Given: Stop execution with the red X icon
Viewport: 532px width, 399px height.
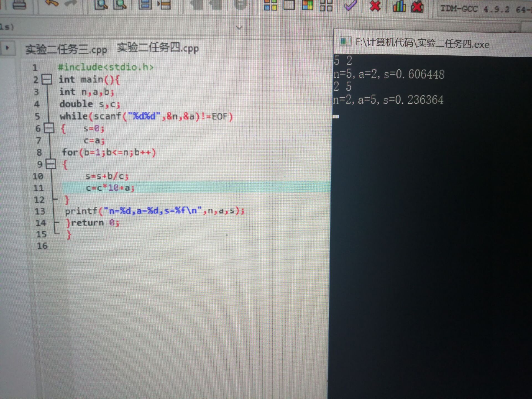Looking at the screenshot, I should (x=375, y=6).
